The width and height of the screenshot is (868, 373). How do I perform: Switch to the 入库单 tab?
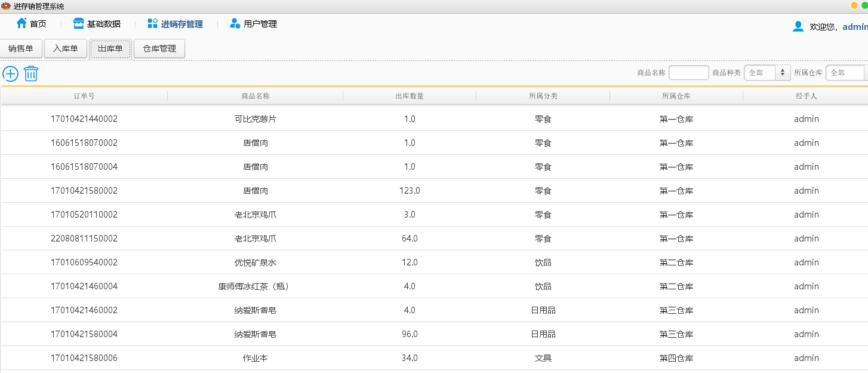pos(66,48)
